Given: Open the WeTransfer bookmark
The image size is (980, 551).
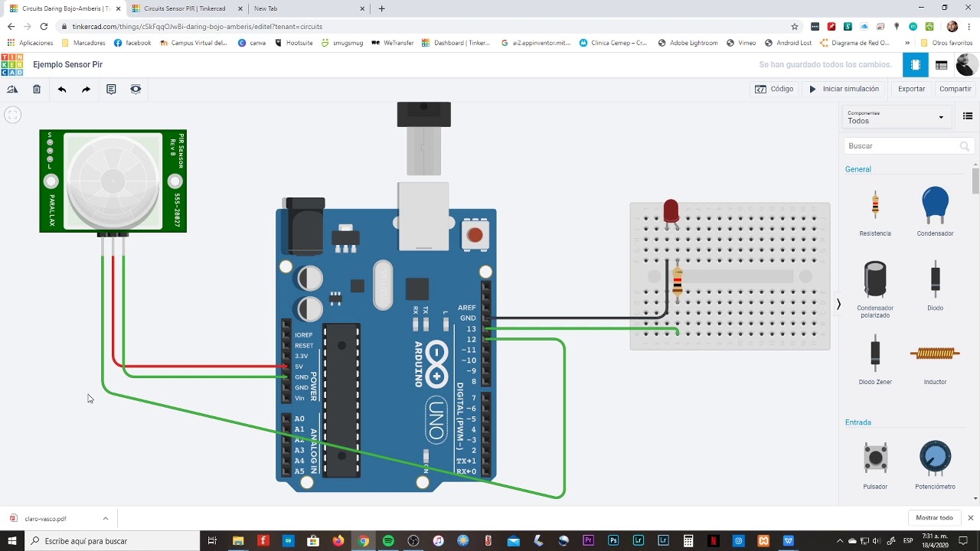Looking at the screenshot, I should point(393,43).
